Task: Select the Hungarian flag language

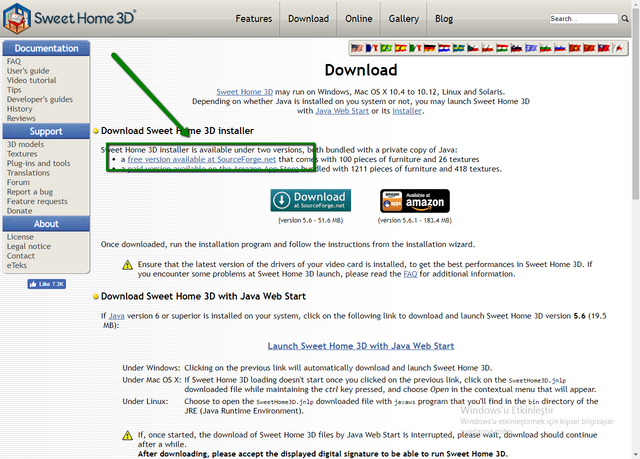Action: 502,48
